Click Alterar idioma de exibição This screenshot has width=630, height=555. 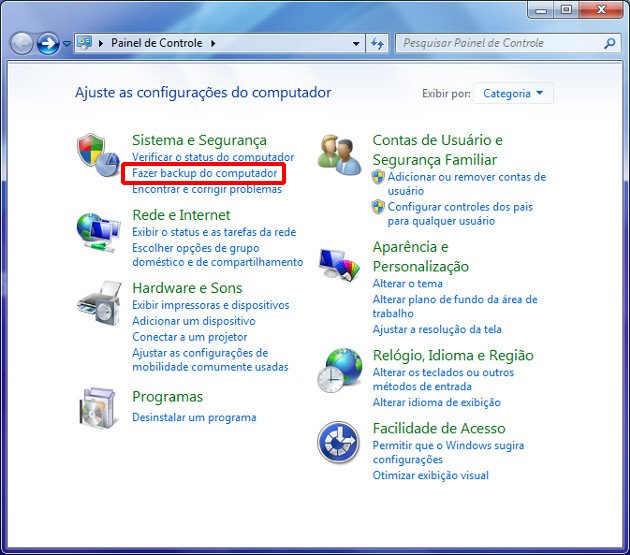point(436,402)
